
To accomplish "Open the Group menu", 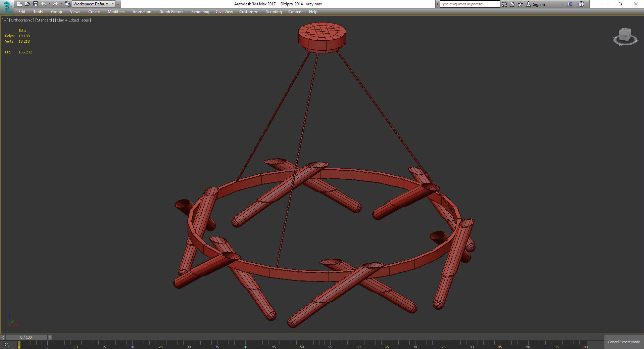I will coord(56,12).
